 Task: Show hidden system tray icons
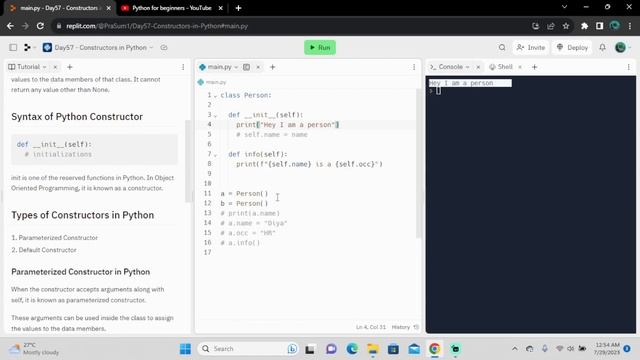pos(515,349)
